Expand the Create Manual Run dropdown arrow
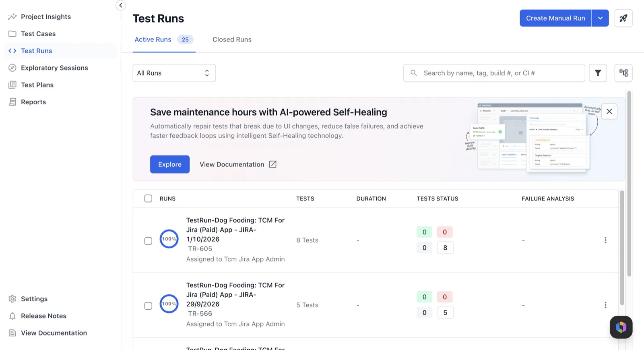Image resolution: width=644 pixels, height=350 pixels. [600, 18]
